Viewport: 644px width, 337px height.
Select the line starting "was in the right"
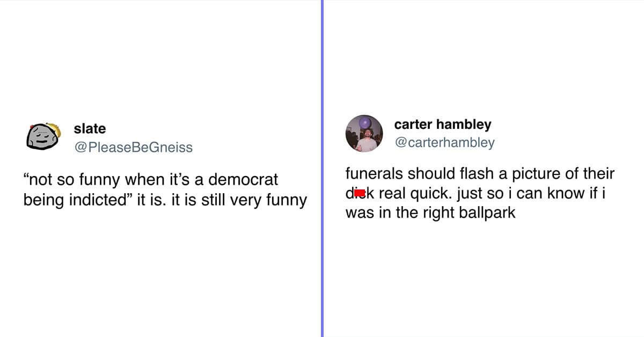point(430,213)
